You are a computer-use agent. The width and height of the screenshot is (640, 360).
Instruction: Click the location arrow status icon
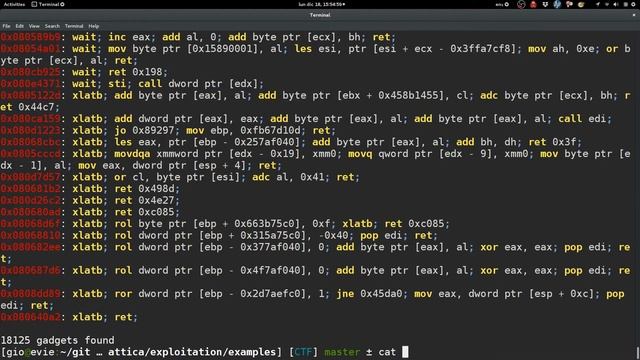coord(598,4)
